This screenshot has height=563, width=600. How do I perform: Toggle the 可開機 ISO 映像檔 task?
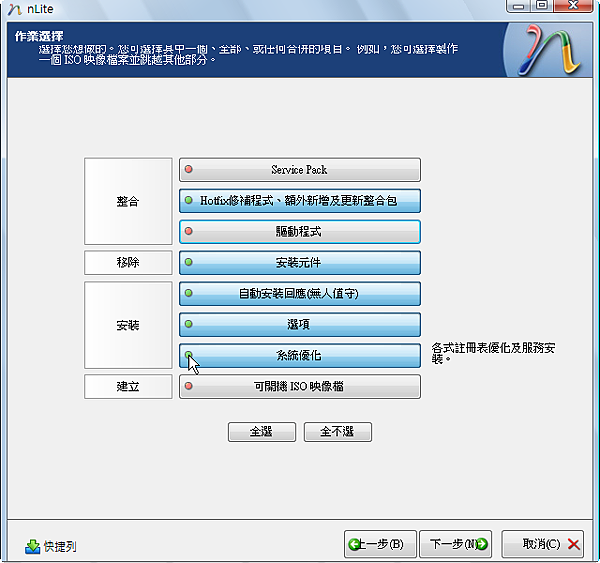pyautogui.click(x=300, y=387)
